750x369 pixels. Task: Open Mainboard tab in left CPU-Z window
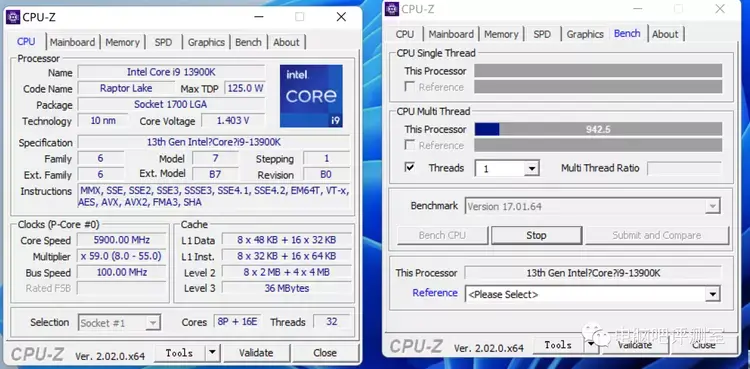click(73, 42)
